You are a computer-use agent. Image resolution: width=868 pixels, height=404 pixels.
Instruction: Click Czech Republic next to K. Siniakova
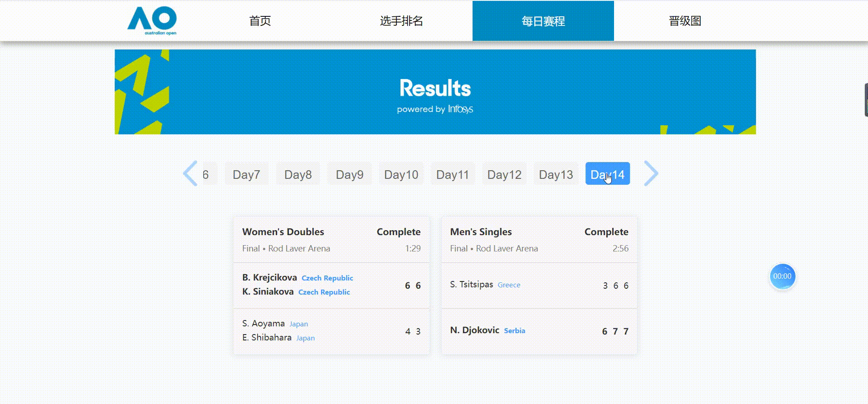click(x=324, y=292)
